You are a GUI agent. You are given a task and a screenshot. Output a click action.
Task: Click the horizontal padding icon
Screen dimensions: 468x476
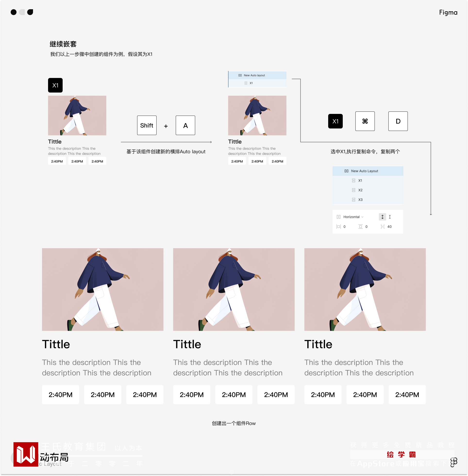click(338, 227)
